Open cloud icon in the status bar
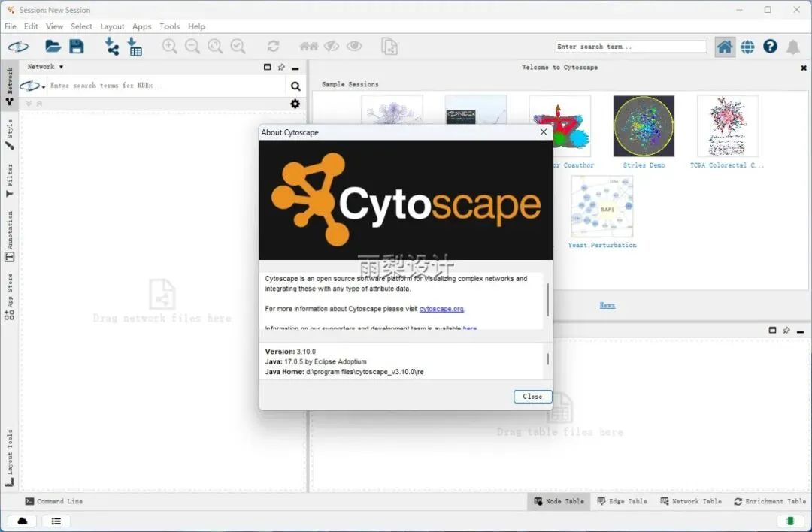This screenshot has height=532, width=812. tap(23, 521)
